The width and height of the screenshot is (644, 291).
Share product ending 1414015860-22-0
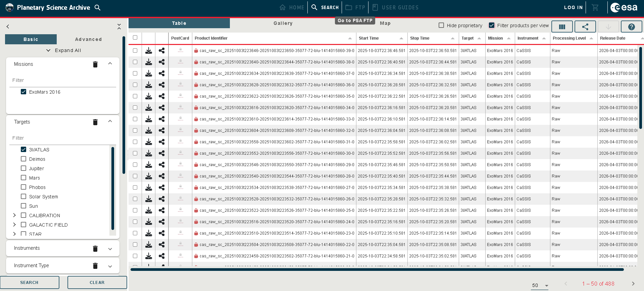tap(162, 245)
